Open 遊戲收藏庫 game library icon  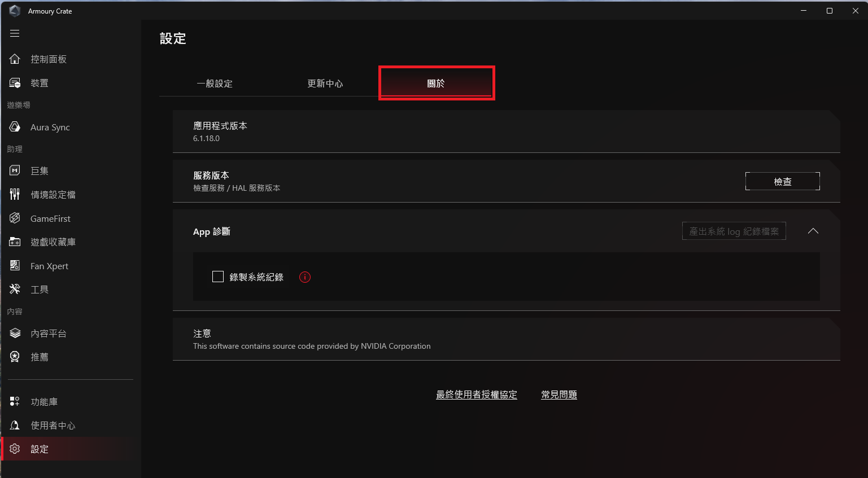tap(15, 242)
